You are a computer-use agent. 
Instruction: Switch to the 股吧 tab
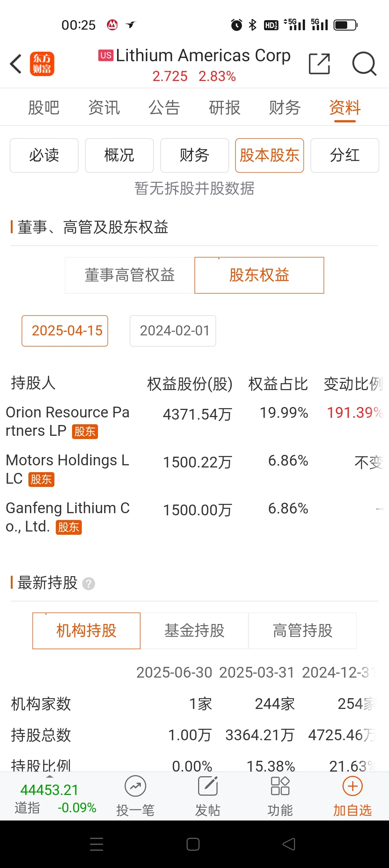tap(44, 108)
